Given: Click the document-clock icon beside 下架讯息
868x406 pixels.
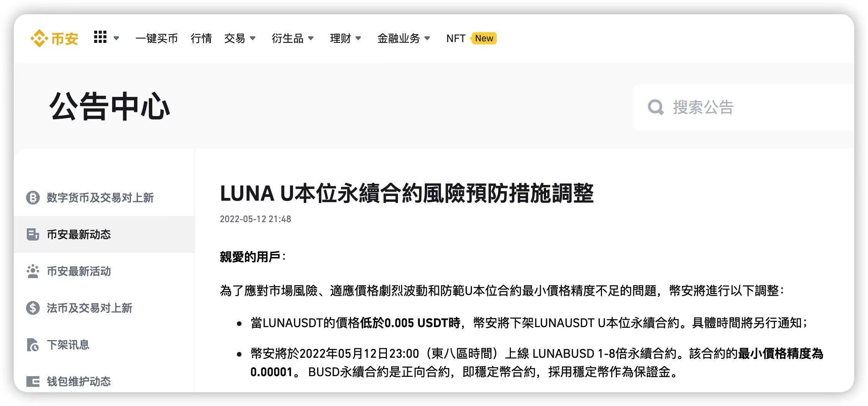Looking at the screenshot, I should coord(33,345).
